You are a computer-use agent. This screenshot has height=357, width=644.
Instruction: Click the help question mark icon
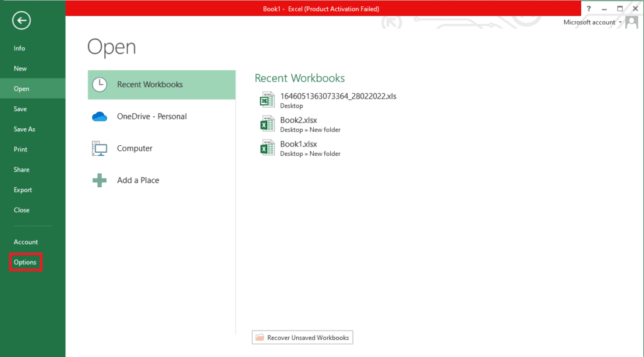(589, 9)
